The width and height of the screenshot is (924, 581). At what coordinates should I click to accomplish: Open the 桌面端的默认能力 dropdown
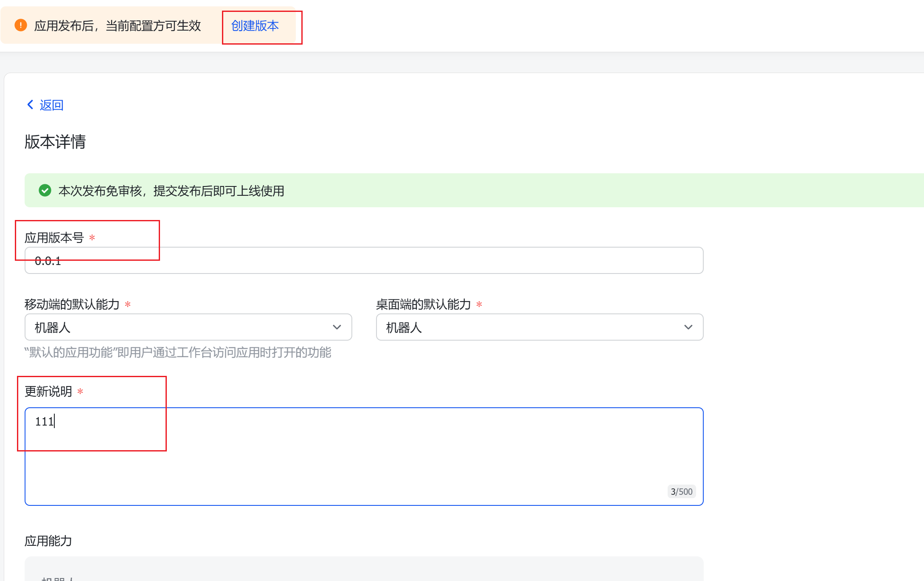688,327
